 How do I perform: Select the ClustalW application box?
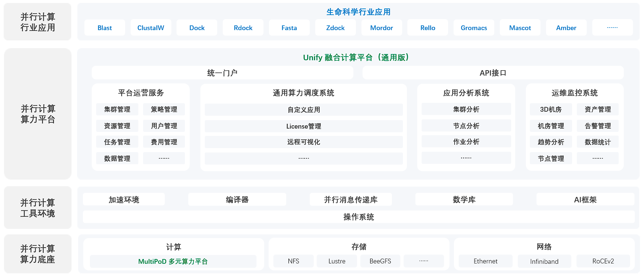(151, 28)
